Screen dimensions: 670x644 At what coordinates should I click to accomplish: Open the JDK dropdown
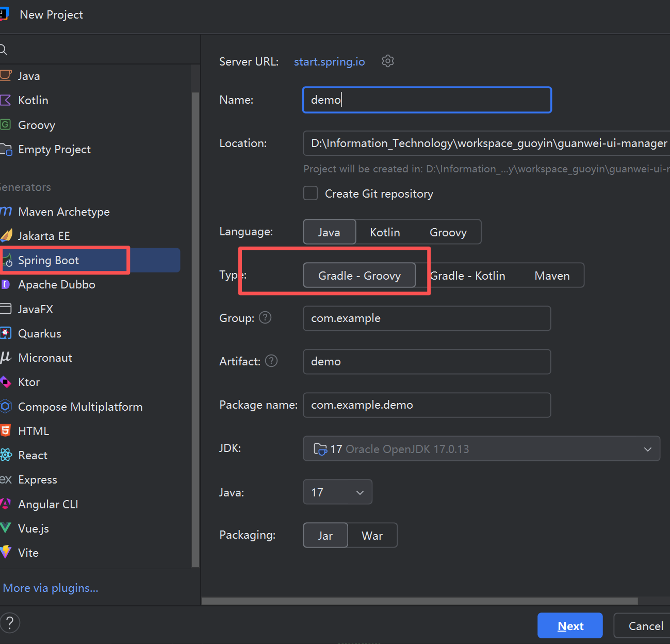[481, 449]
